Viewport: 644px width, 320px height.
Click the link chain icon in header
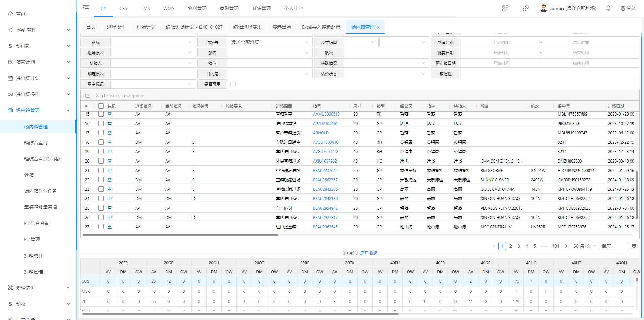pos(525,8)
